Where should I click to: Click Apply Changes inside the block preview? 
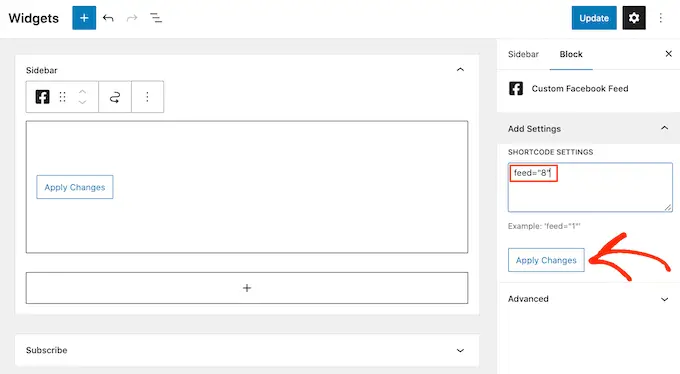(75, 187)
